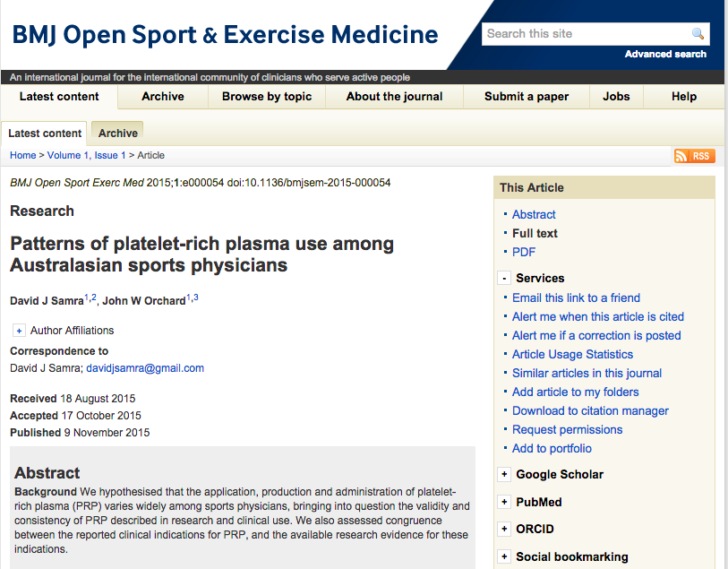The height and width of the screenshot is (569, 728).
Task: Expand the ORCID section
Action: [x=504, y=529]
